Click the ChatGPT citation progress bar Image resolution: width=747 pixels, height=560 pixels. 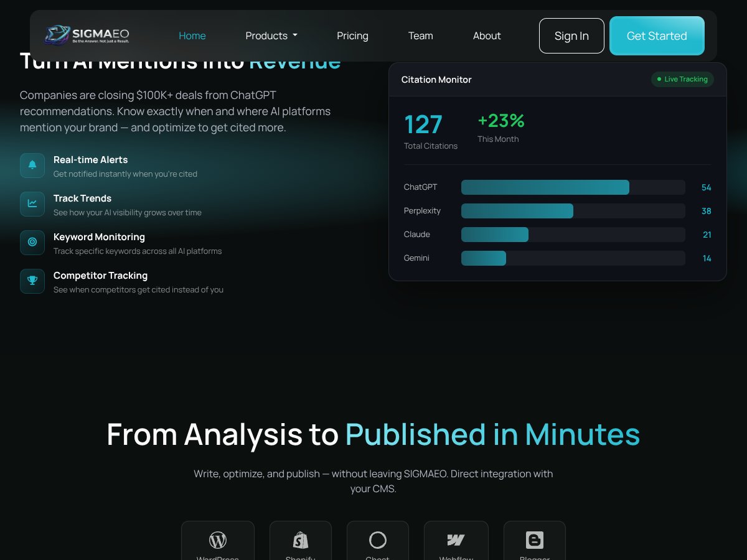573,187
